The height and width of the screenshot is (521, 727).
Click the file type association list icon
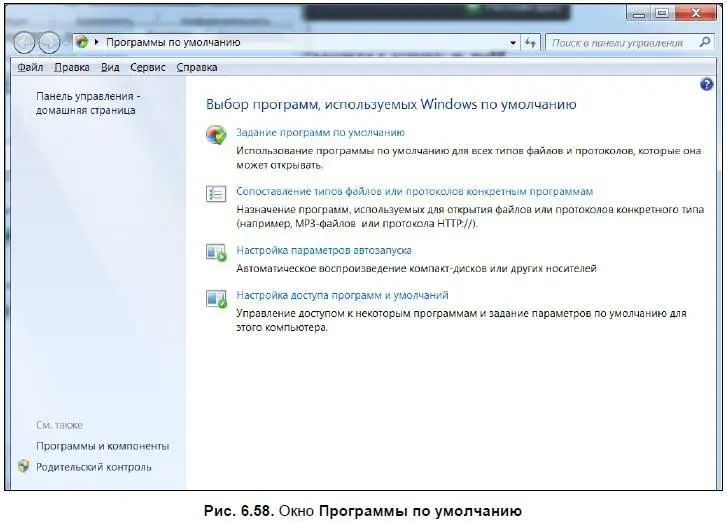pos(216,193)
